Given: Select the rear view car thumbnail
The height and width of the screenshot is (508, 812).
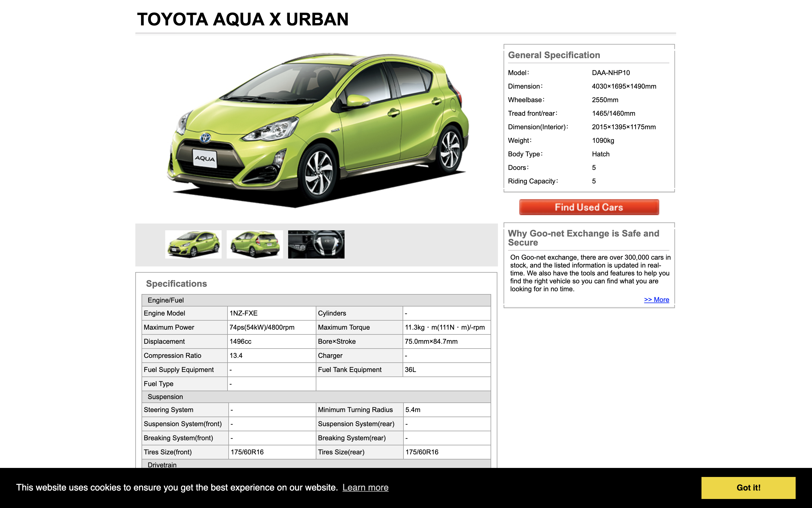Looking at the screenshot, I should pyautogui.click(x=255, y=244).
